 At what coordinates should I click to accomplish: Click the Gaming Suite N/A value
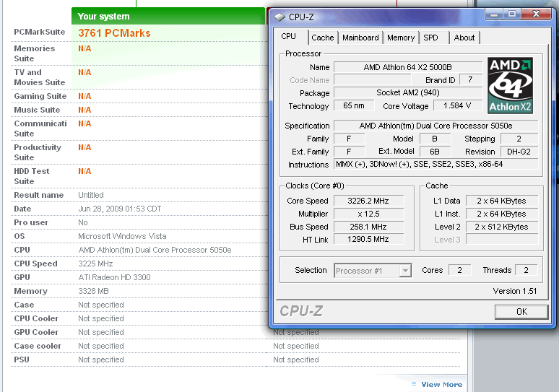[x=84, y=96]
